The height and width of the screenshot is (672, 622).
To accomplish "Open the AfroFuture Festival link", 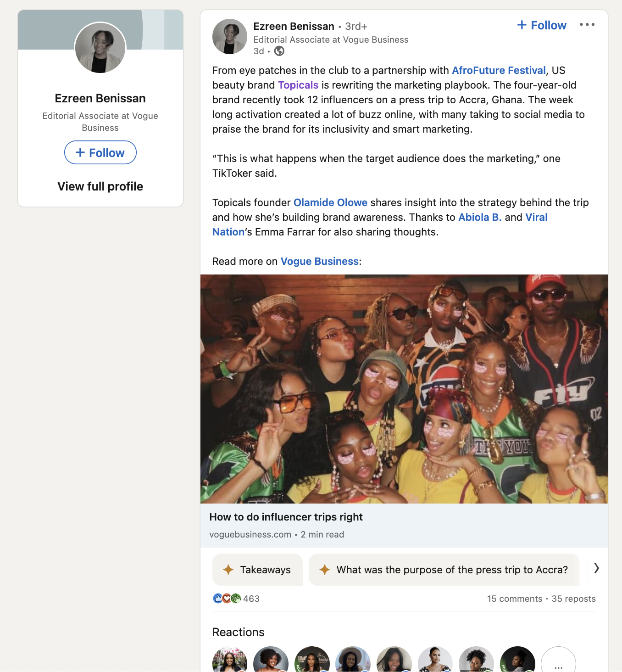I will (x=499, y=70).
